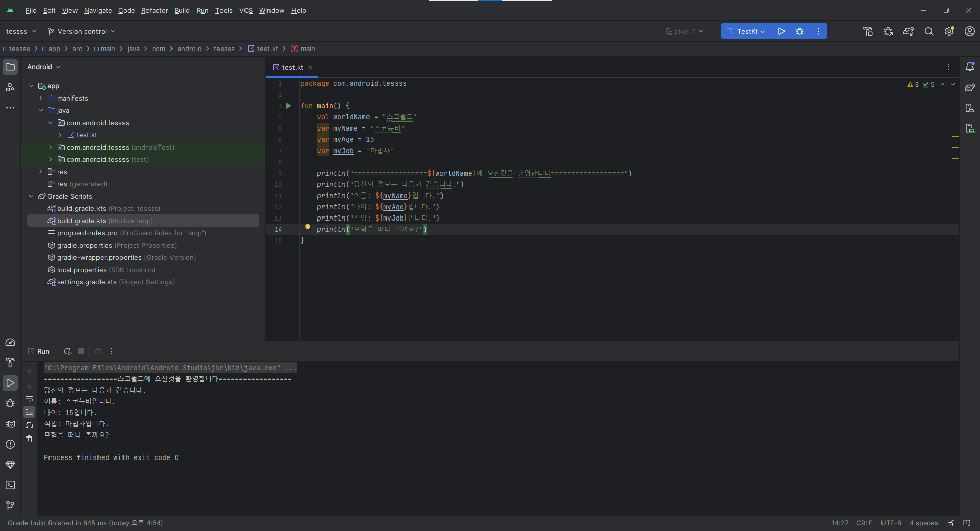
Task: Change CRLF line separator in status bar
Action: point(864,523)
